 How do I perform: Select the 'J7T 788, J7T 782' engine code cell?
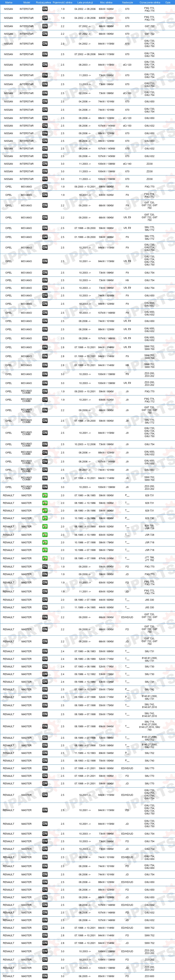point(149,559)
